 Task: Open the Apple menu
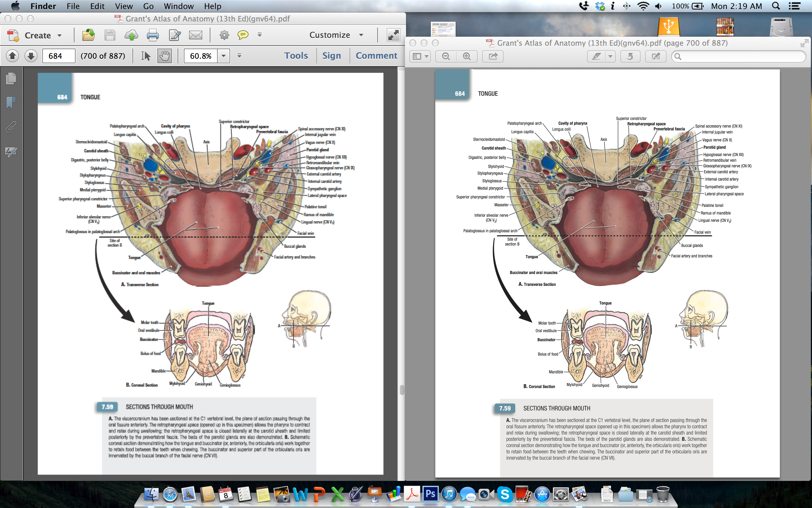[15, 6]
